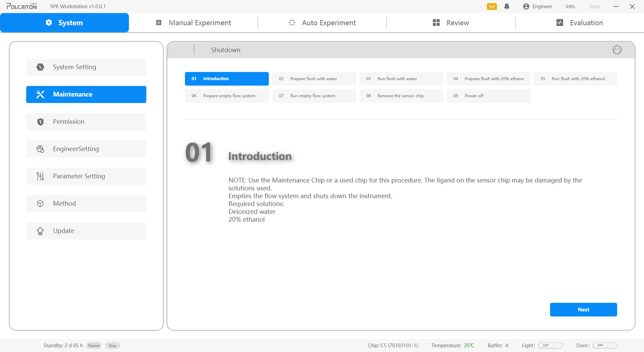
Task: Click the Method cube icon
Action: point(40,204)
